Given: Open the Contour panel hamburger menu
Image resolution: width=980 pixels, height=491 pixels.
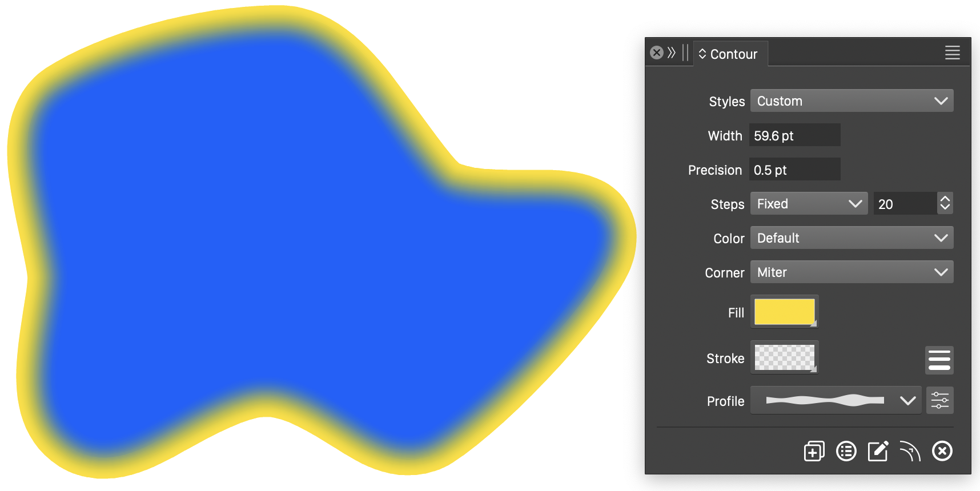Looking at the screenshot, I should [952, 53].
